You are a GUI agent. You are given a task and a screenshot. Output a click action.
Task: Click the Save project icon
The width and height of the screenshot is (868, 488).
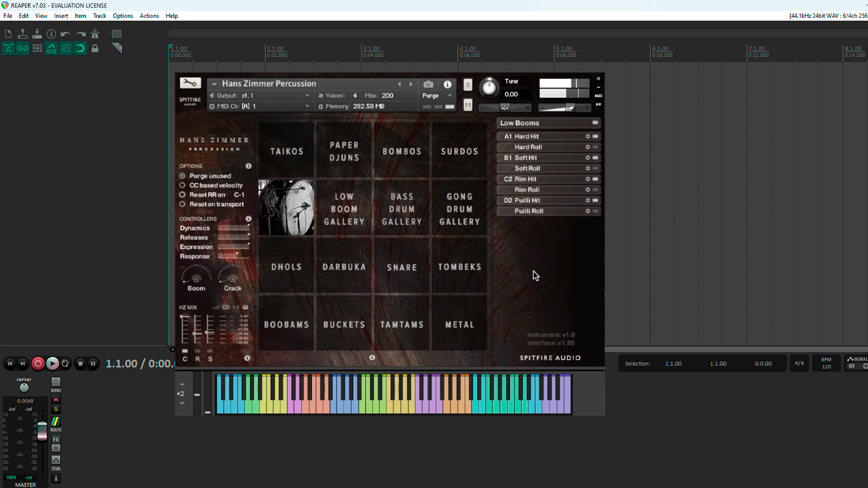(x=37, y=34)
